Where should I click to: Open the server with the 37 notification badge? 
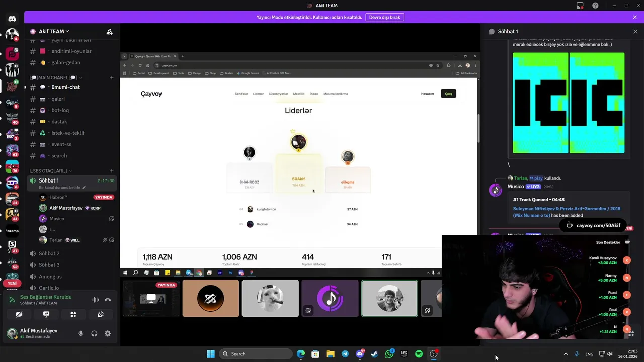12,246
